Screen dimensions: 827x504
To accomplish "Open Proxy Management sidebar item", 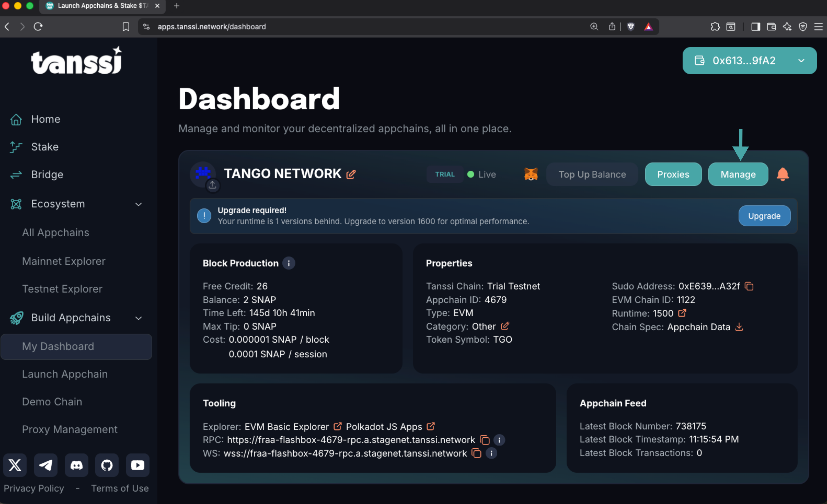I will tap(70, 429).
